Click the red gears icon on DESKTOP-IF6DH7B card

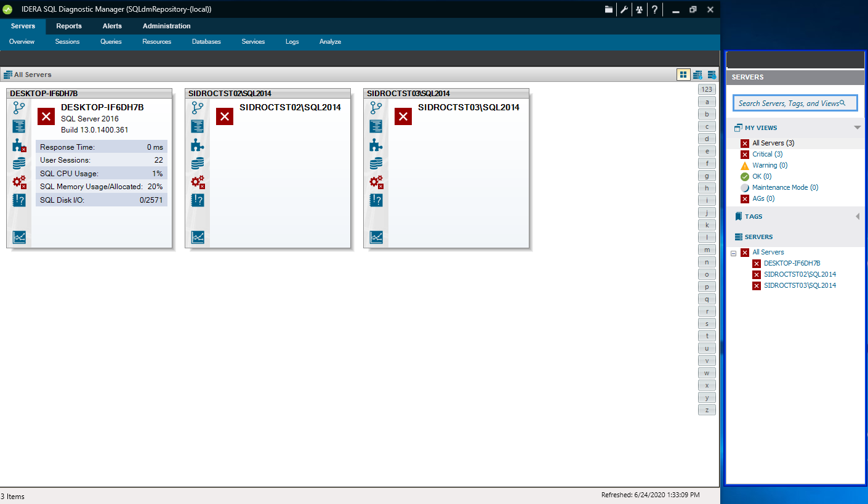pos(19,182)
